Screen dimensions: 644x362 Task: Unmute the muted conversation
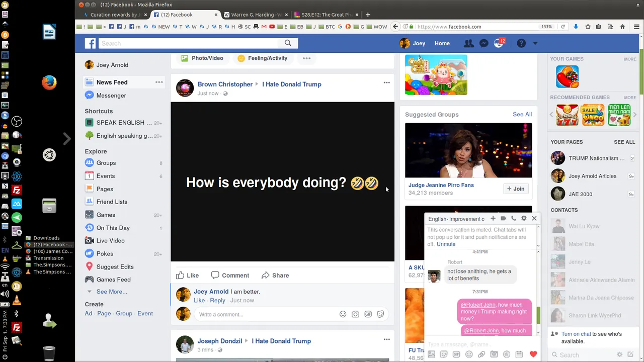[446, 244]
